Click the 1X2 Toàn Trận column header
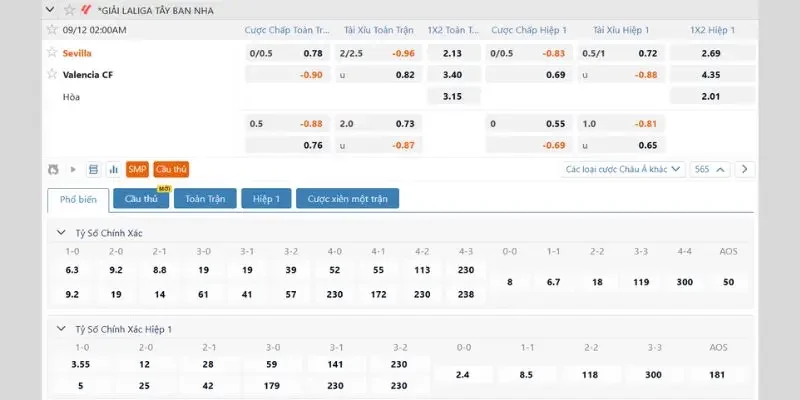Screen dimensions: 800x400 (454, 30)
